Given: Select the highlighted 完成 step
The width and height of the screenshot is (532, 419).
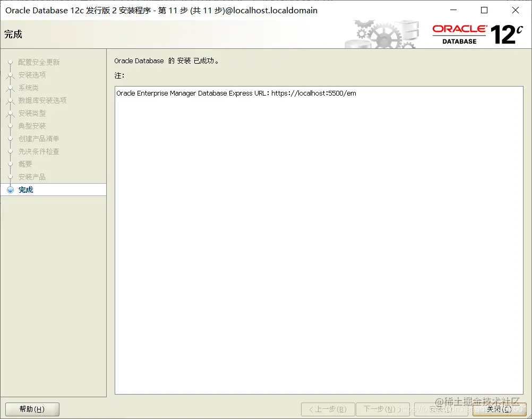Looking at the screenshot, I should coord(53,190).
